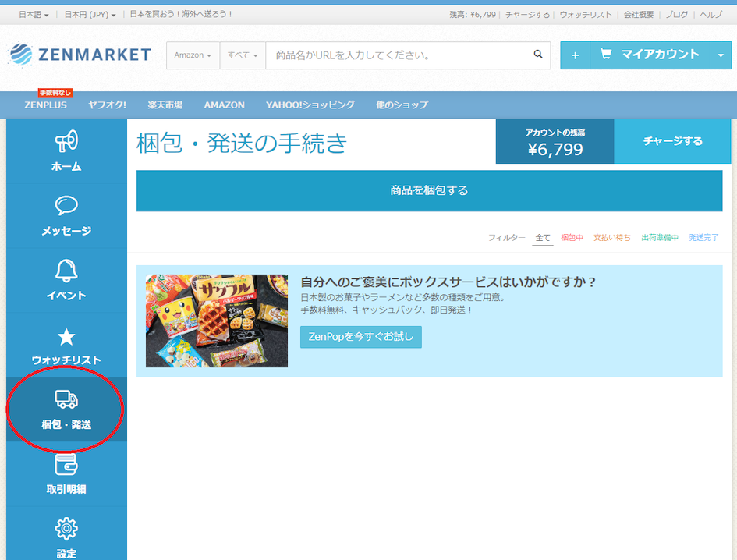Open the ウォッチリスト star icon
This screenshot has width=737, height=560.
pos(66,337)
